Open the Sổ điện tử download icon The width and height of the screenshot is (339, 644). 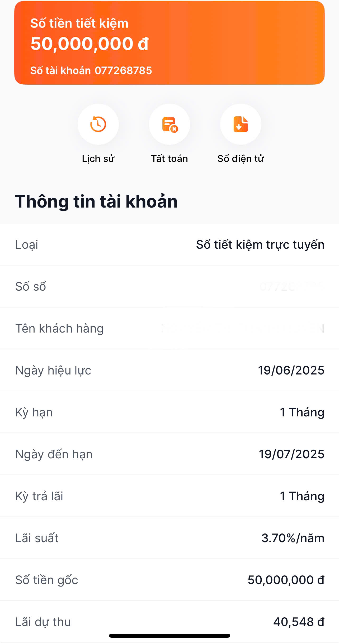(x=241, y=124)
